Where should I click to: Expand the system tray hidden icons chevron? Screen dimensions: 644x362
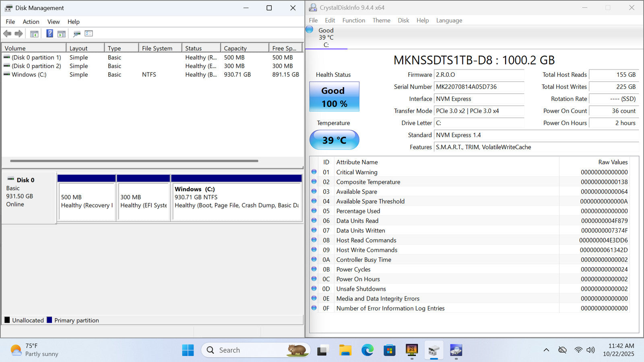tap(546, 350)
